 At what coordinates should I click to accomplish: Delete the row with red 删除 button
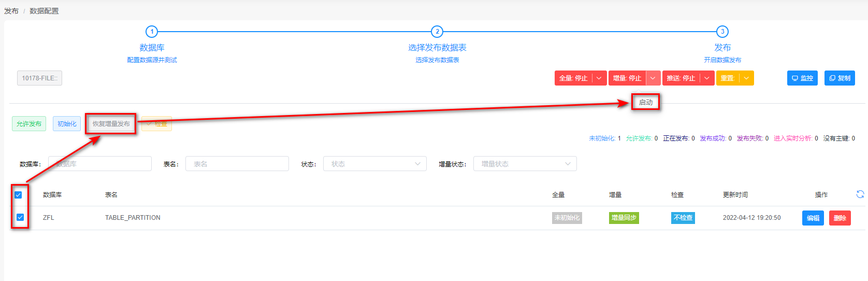click(840, 218)
